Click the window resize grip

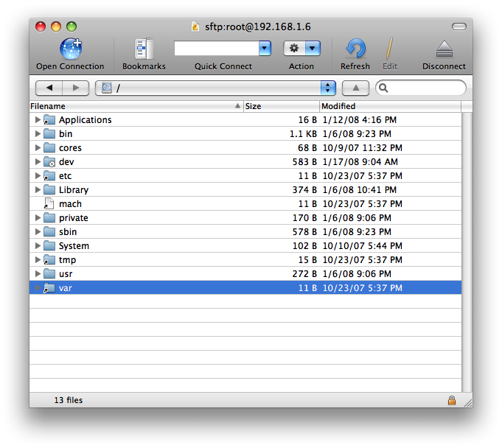click(468, 403)
